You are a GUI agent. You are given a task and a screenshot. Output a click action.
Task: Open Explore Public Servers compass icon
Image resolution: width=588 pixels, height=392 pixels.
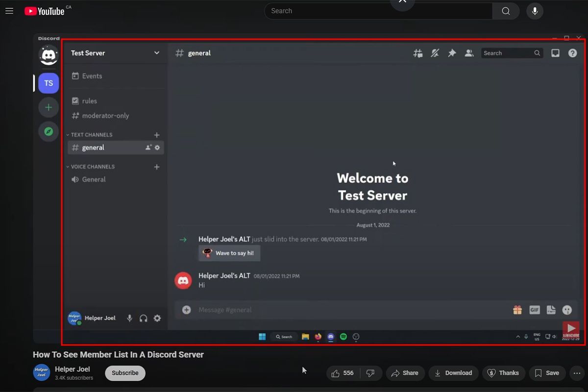tap(49, 131)
